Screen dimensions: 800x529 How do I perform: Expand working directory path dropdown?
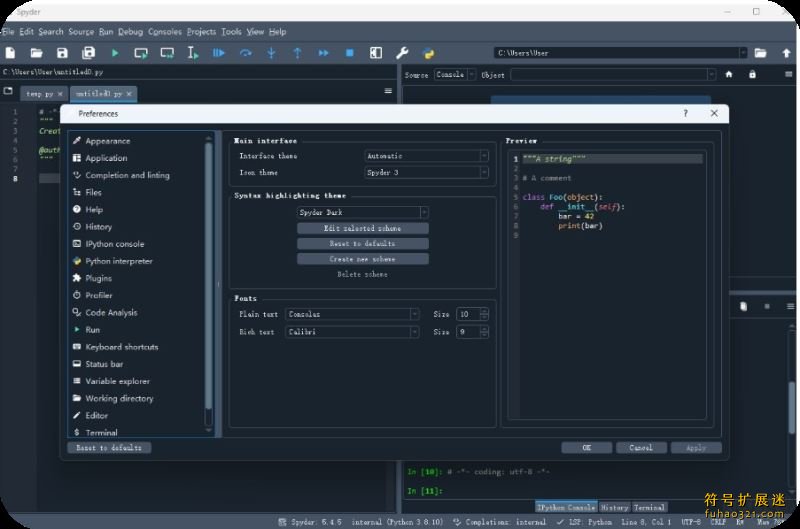click(742, 53)
